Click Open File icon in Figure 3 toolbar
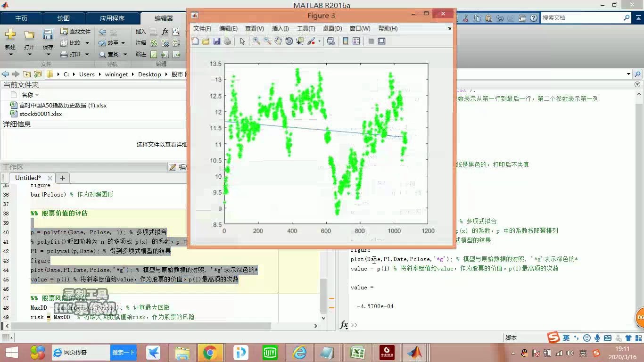Viewport: 644px width, 362px height. click(x=206, y=41)
